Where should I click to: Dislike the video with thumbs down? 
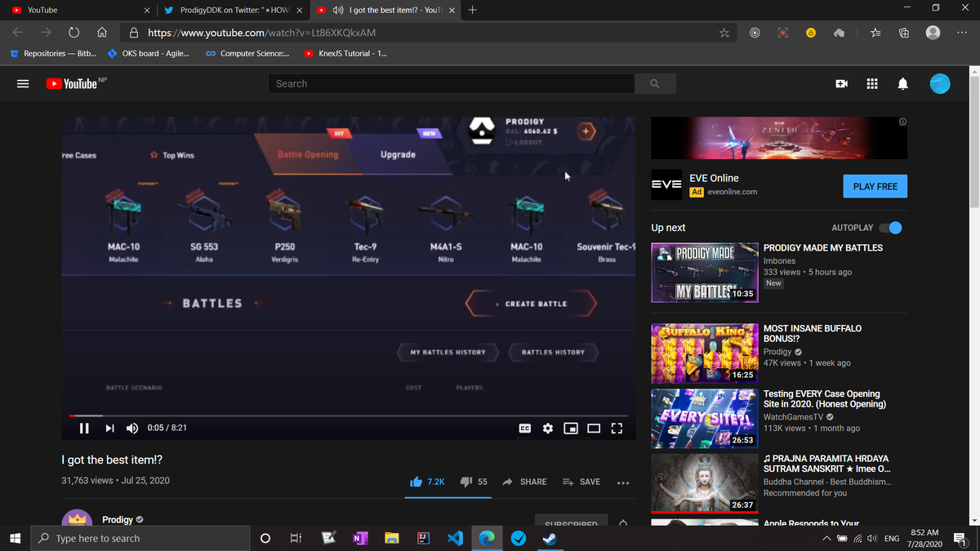(474, 482)
